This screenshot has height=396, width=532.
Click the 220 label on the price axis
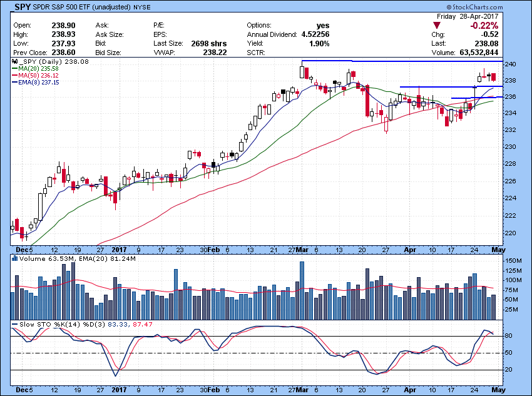click(511, 233)
